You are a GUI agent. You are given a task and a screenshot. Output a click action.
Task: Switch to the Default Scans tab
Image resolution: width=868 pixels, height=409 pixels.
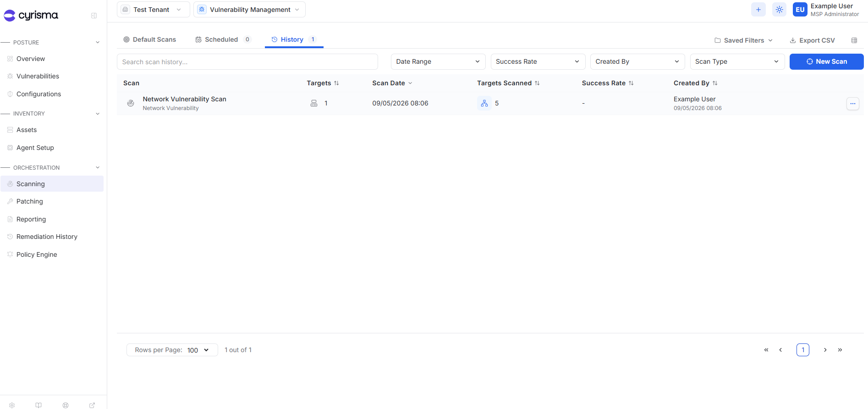(149, 39)
